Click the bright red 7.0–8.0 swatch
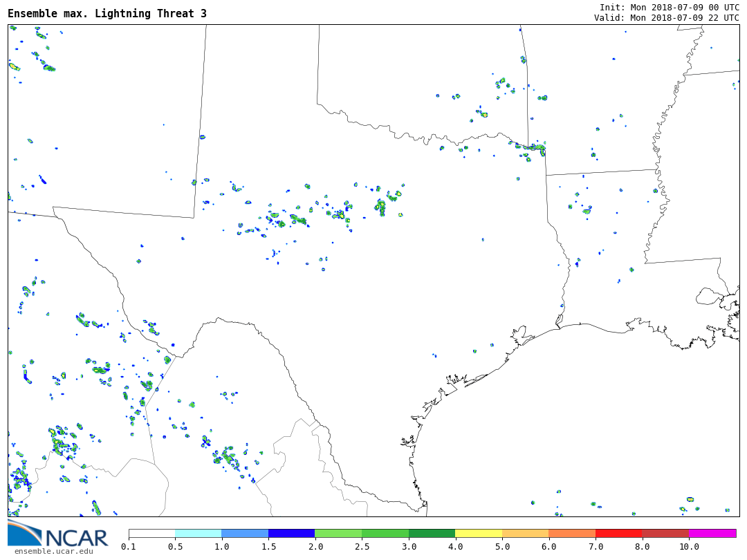The width and height of the screenshot is (747, 560). tap(618, 533)
